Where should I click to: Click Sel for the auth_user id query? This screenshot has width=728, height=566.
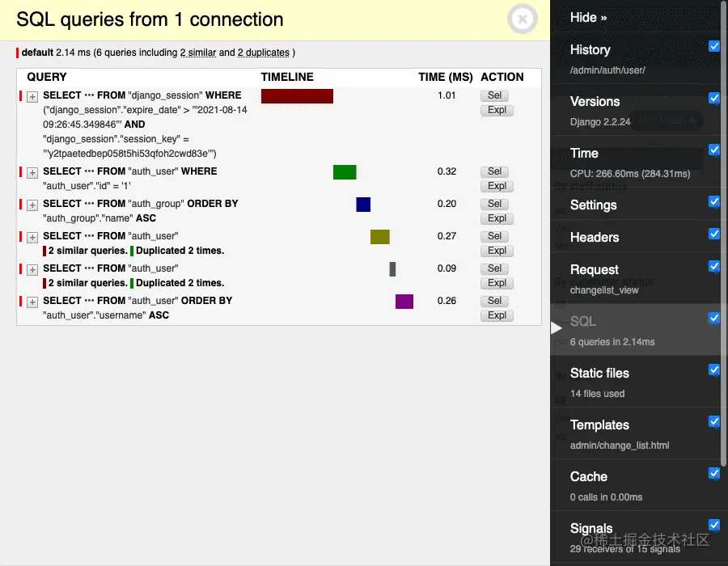(494, 171)
